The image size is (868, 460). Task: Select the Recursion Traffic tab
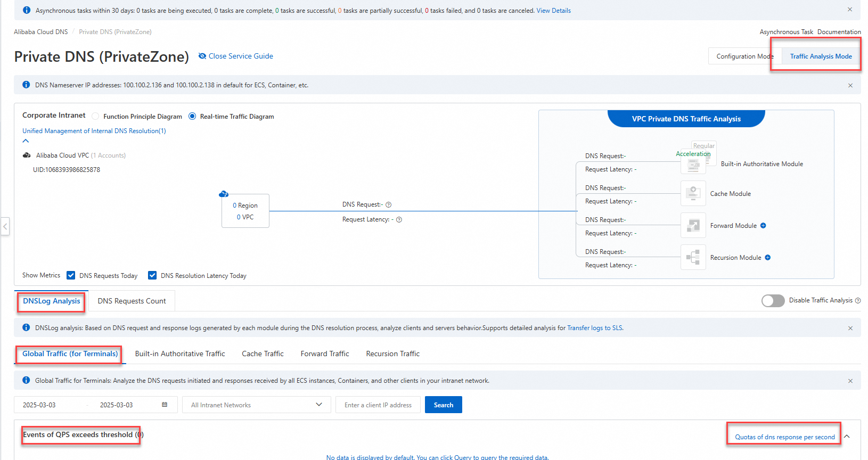393,354
